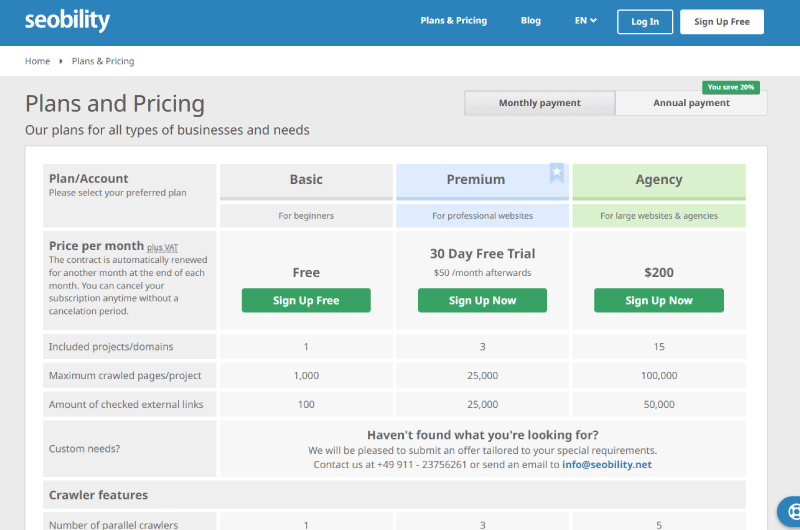800x530 pixels.
Task: Select the Agency plan header
Action: pos(659,180)
